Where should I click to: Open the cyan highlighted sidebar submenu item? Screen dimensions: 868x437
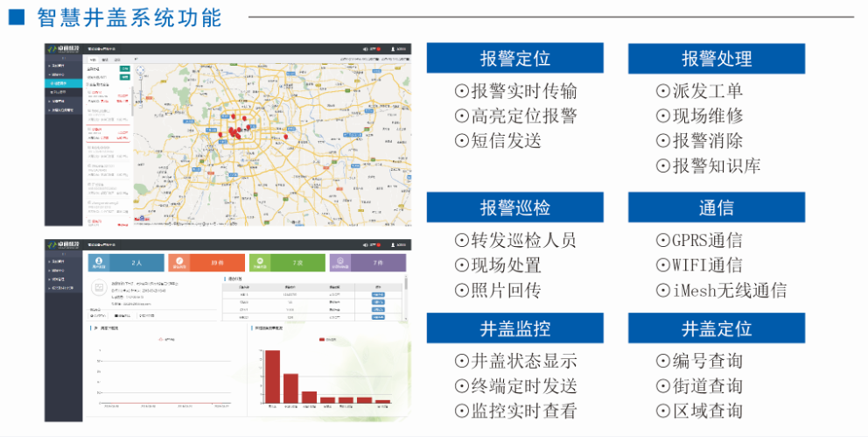tap(64, 83)
